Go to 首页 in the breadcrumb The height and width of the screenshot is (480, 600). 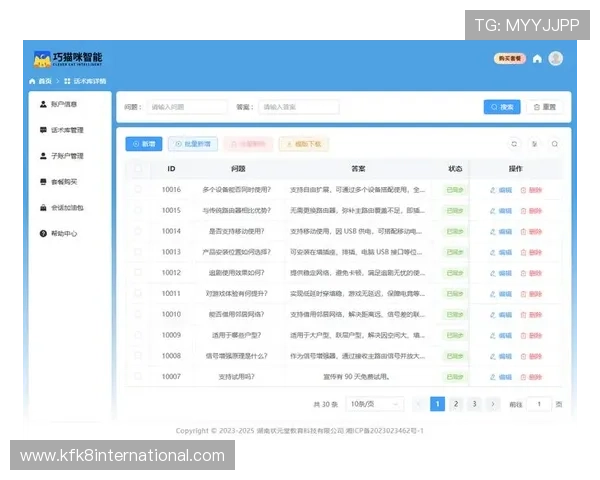pyautogui.click(x=41, y=81)
